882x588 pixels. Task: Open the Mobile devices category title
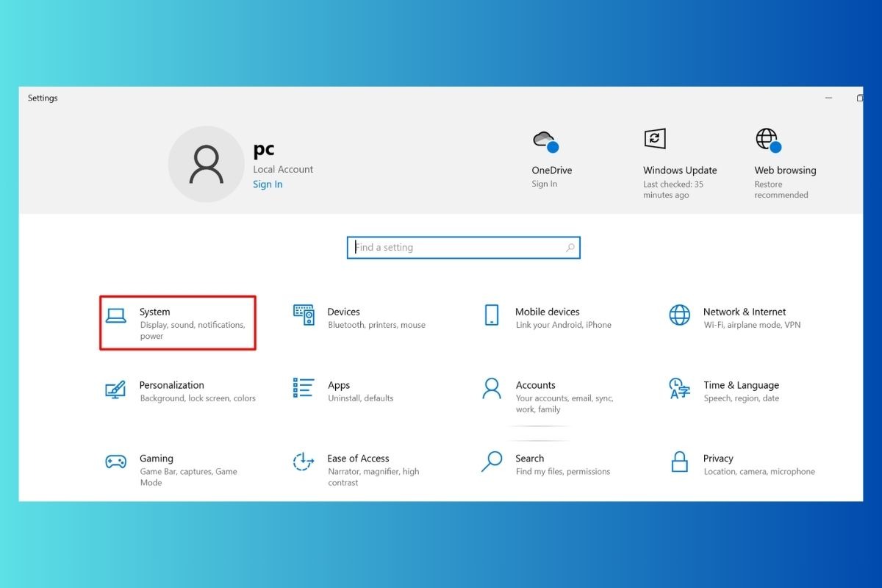pyautogui.click(x=548, y=312)
